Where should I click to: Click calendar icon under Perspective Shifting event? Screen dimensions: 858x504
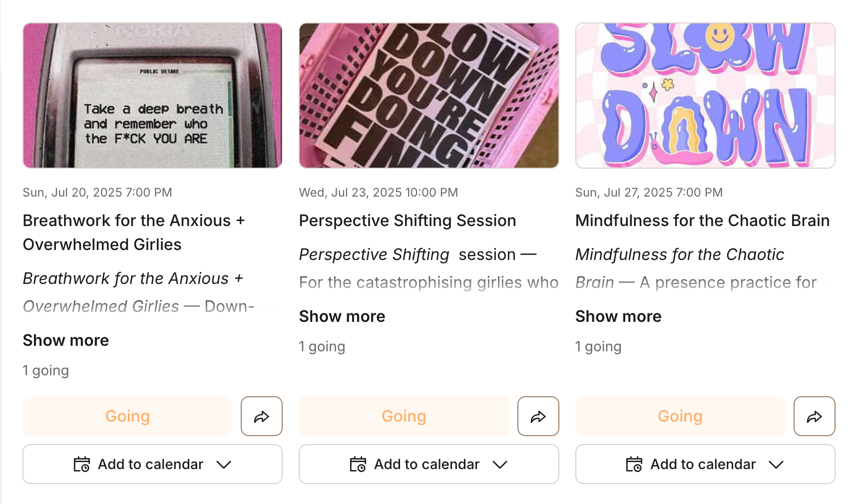[x=358, y=464]
